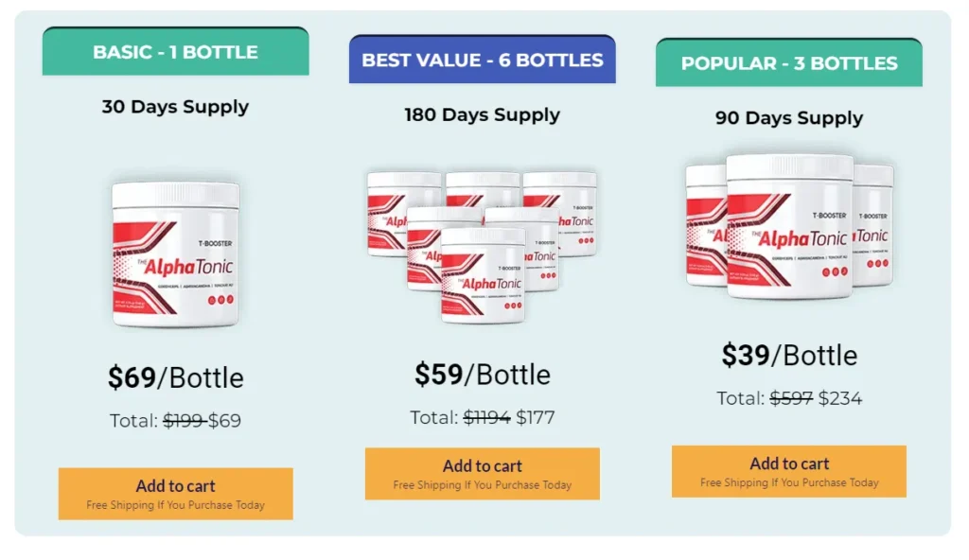This screenshot has width=969, height=560.
Task: Click Add to cart for 6 bottles package
Action: 482,474
